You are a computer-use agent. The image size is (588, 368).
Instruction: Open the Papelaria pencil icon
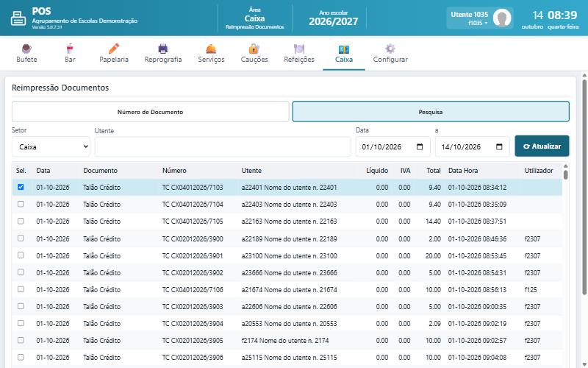tap(114, 49)
